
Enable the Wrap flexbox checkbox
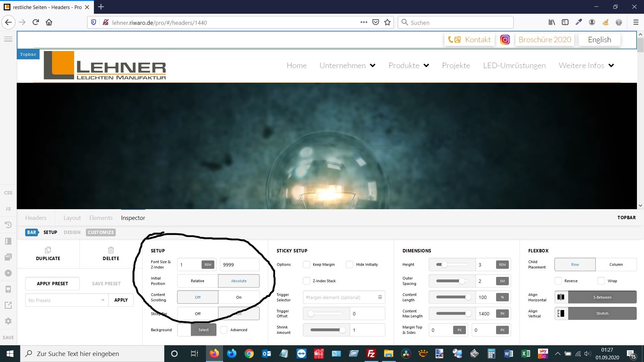tap(601, 281)
